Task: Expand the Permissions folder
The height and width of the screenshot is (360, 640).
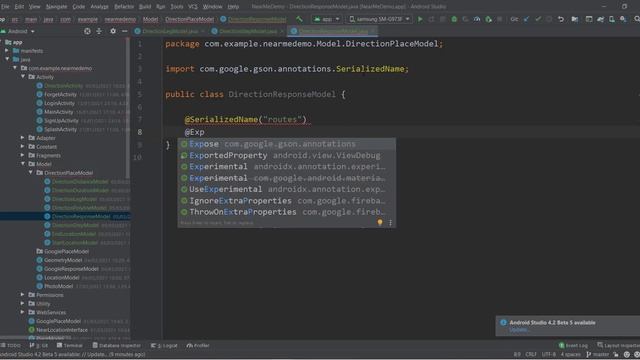Action: pyautogui.click(x=22, y=295)
